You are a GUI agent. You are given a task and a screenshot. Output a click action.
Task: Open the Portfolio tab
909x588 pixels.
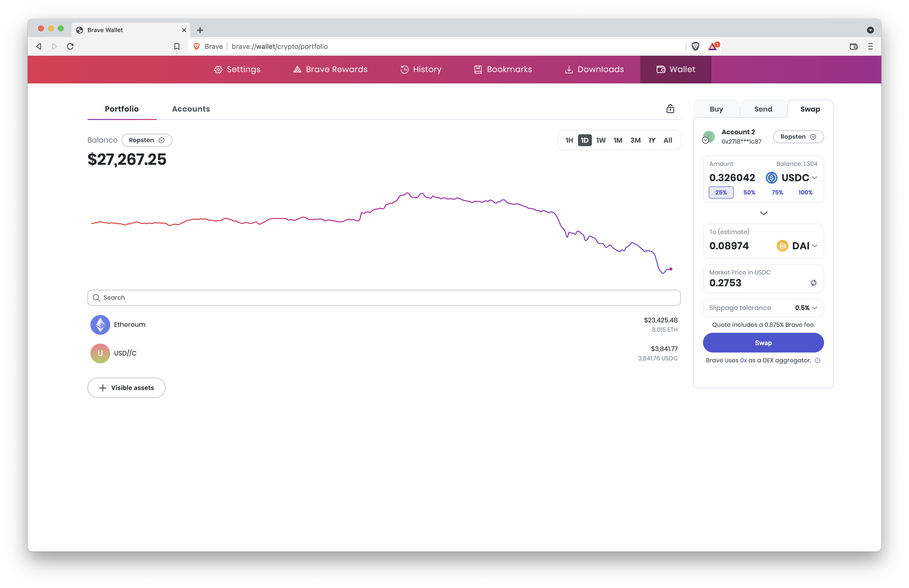(x=122, y=109)
